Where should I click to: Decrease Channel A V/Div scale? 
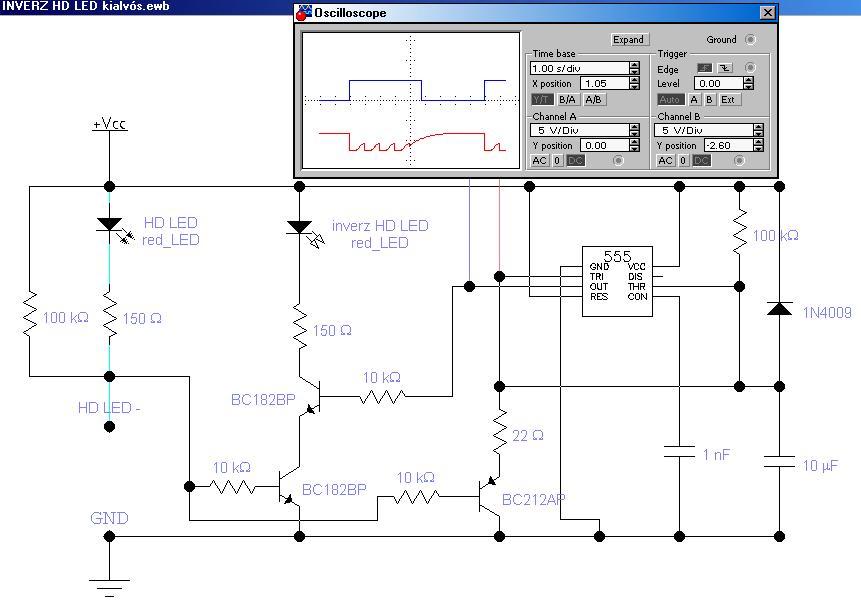[x=634, y=133]
